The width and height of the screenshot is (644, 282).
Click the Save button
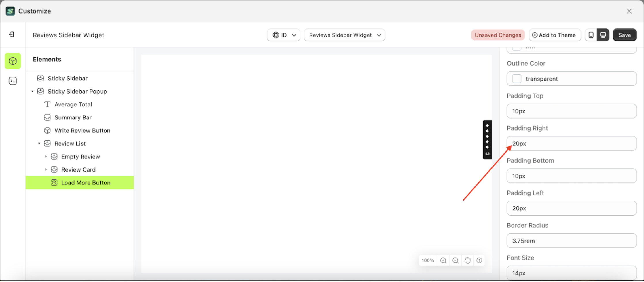624,35
